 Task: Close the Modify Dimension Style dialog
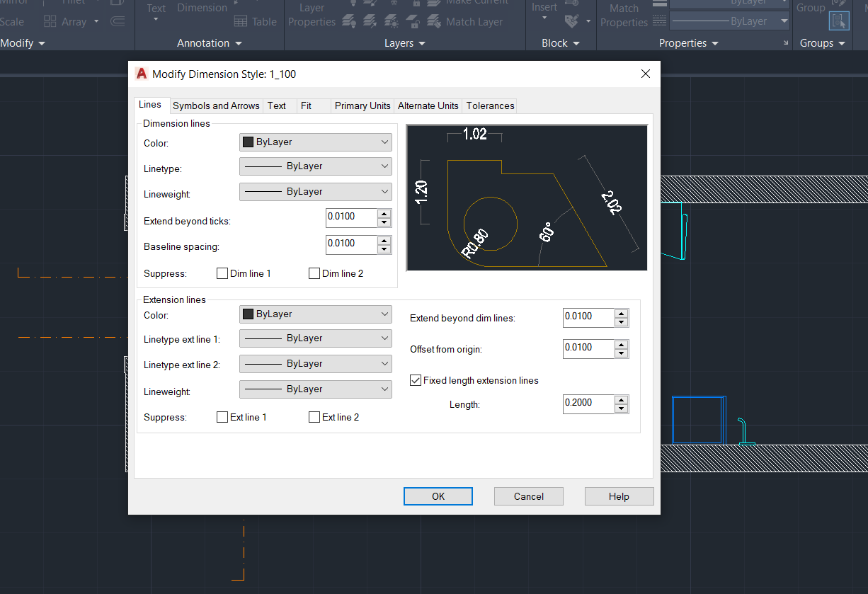point(645,74)
